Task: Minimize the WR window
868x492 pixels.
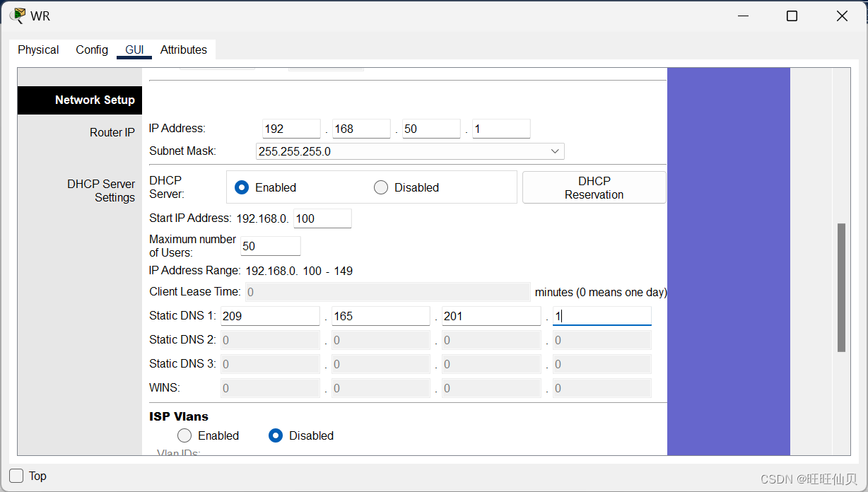Action: (x=742, y=16)
